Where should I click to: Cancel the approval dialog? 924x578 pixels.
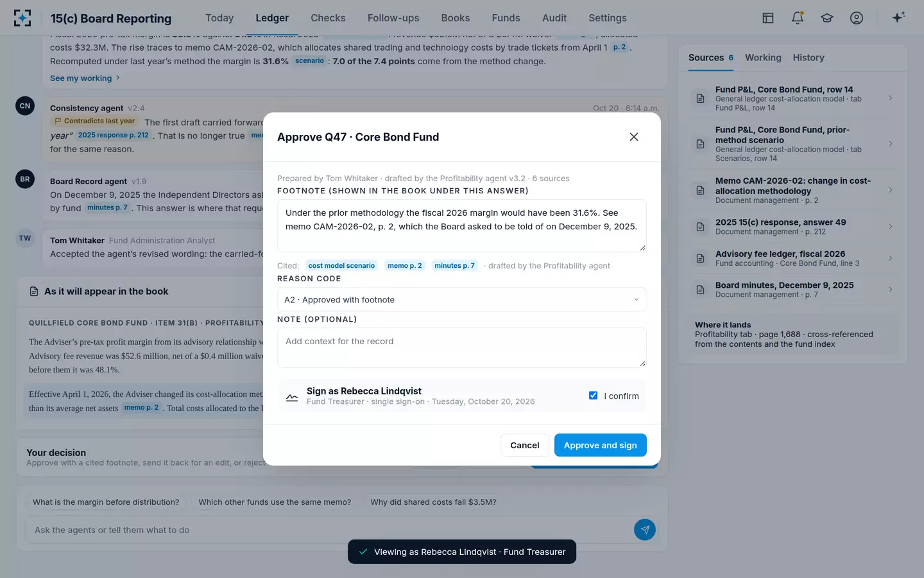[x=525, y=445]
